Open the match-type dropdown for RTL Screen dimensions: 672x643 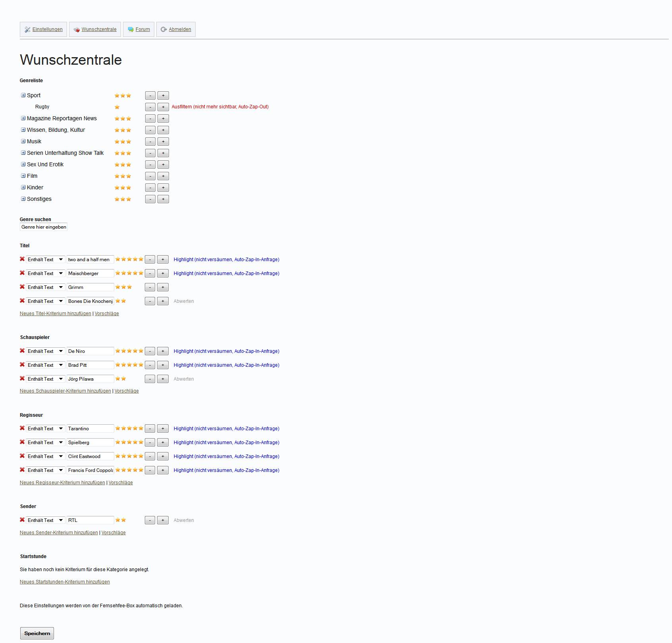click(45, 520)
